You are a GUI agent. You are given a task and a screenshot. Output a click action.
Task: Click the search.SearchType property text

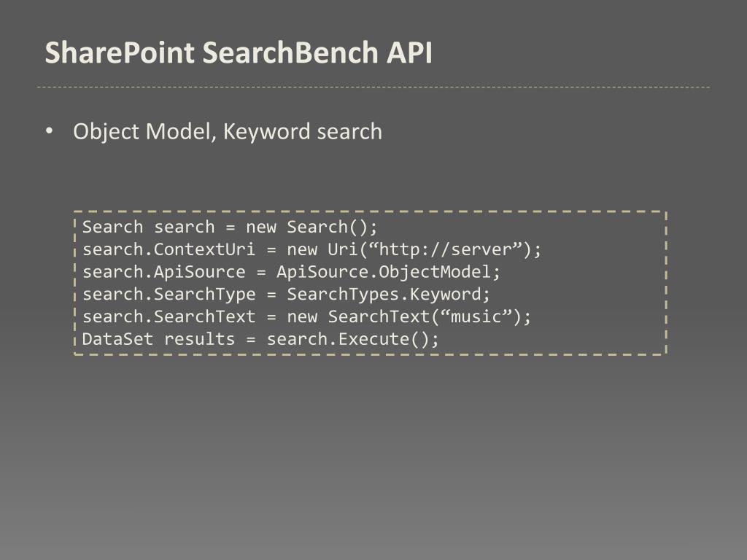(x=169, y=295)
